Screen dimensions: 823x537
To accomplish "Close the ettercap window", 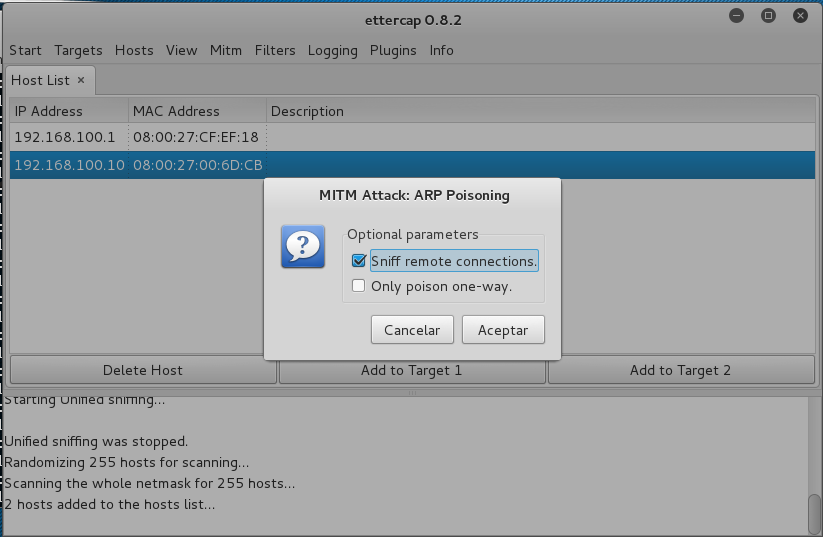I will click(800, 16).
